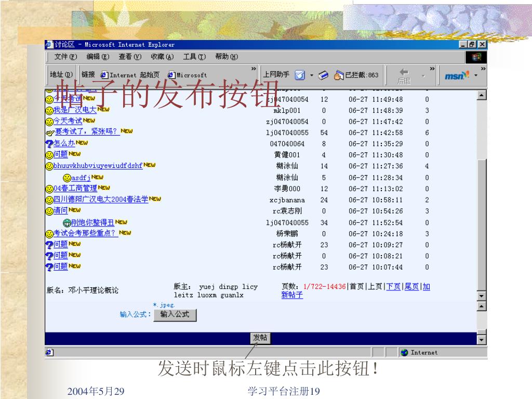Screen dimensions: 532x399
Task: Click the 地址(D) address bar label
Action: pyautogui.click(x=61, y=74)
